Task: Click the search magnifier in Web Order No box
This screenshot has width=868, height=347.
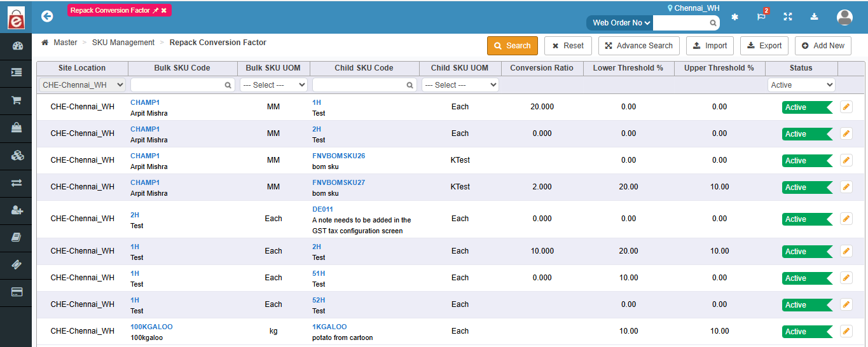Action: (713, 23)
